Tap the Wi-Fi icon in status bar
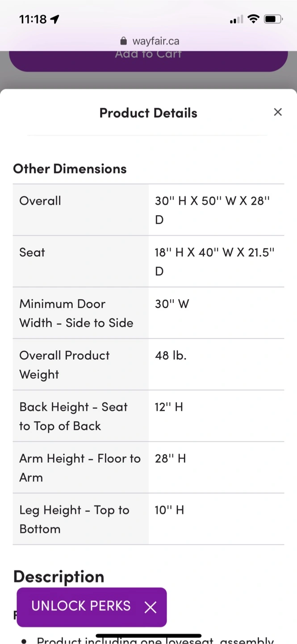Image resolution: width=297 pixels, height=644 pixels. (x=253, y=19)
